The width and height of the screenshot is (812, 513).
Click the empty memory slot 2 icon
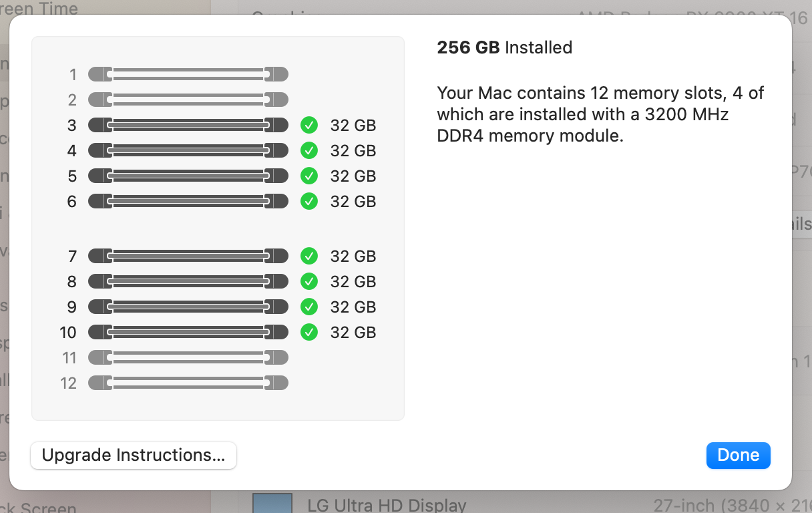(x=188, y=100)
